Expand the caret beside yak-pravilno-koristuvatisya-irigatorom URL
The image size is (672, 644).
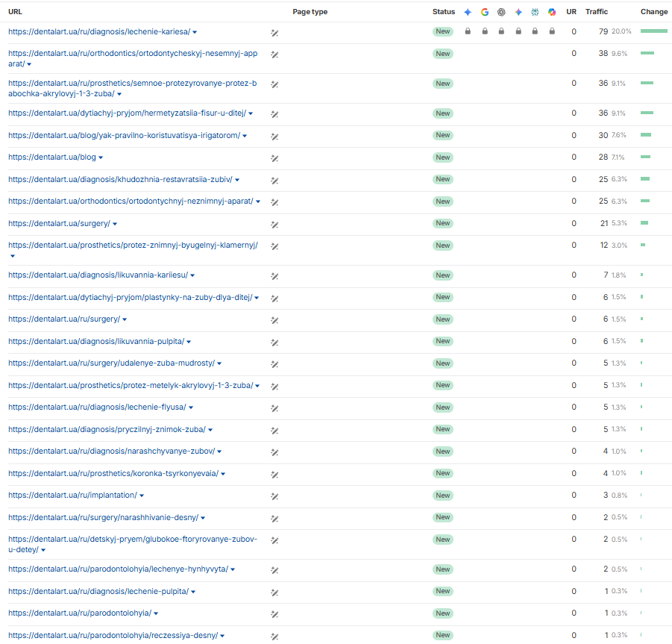tap(245, 136)
